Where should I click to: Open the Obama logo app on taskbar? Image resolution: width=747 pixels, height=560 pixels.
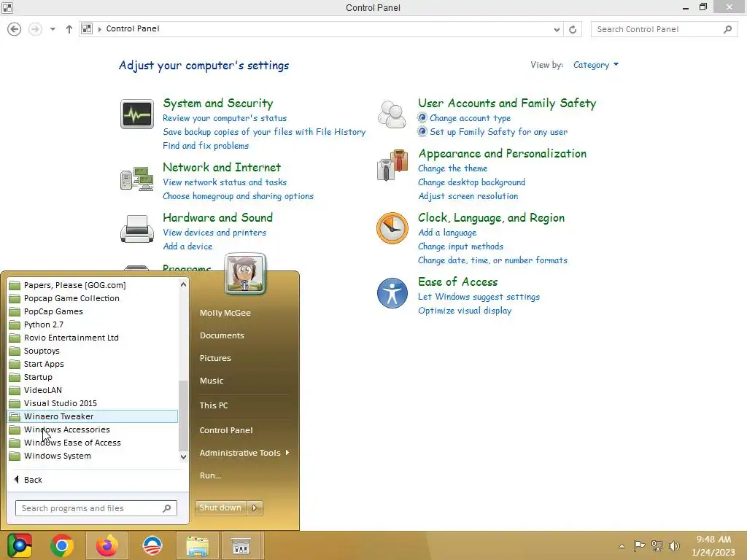tap(152, 545)
